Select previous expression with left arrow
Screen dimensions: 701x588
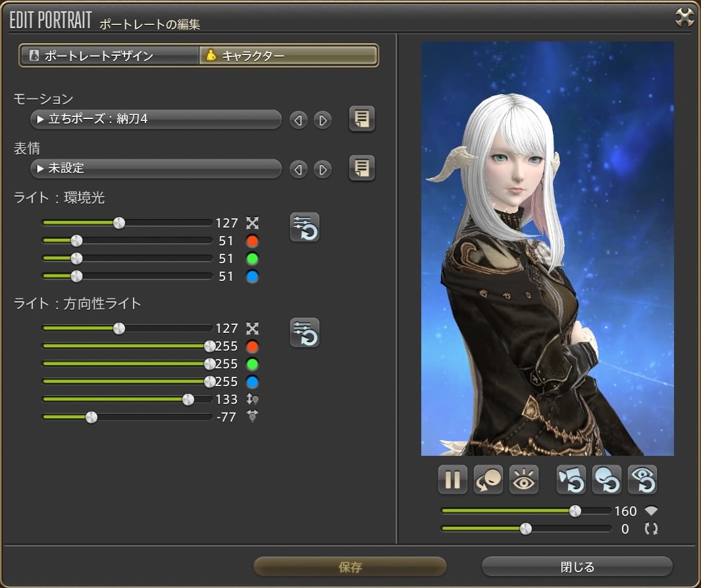point(299,170)
